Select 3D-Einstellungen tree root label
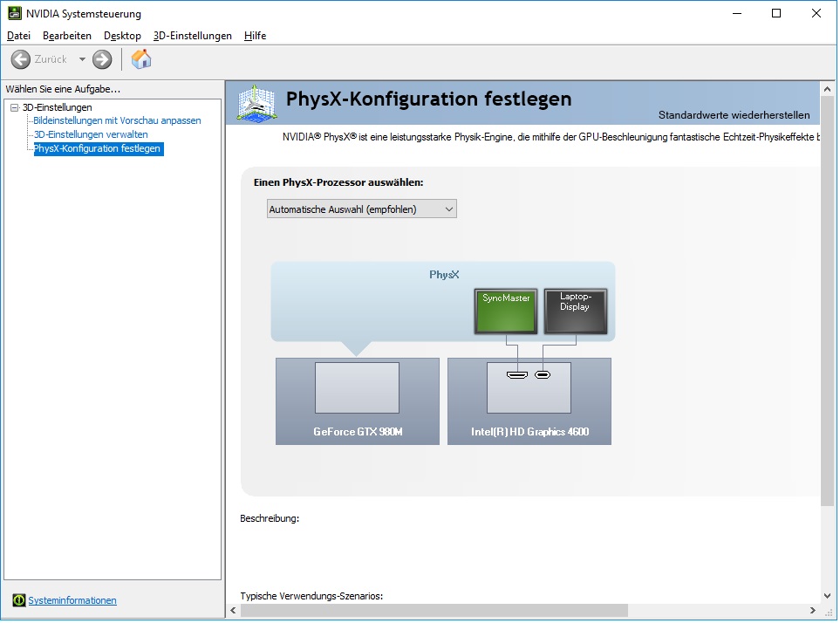 pyautogui.click(x=58, y=107)
